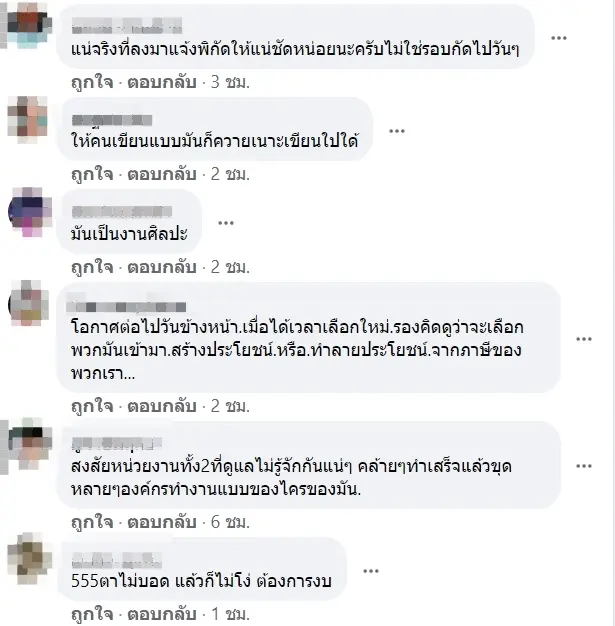This screenshot has height=626, width=615.
Task: Open avatar of the 555ตาไม่บอด commenter
Action: coord(30,558)
